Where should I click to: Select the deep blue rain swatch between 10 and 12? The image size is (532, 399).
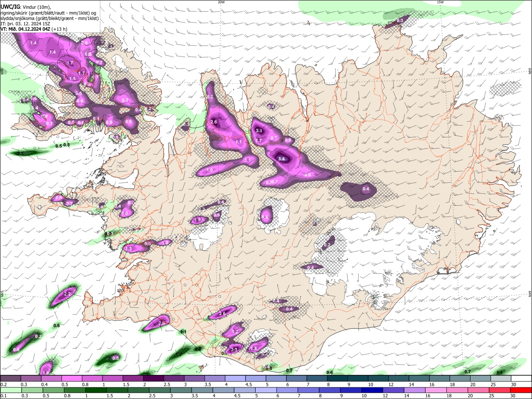click(372, 390)
